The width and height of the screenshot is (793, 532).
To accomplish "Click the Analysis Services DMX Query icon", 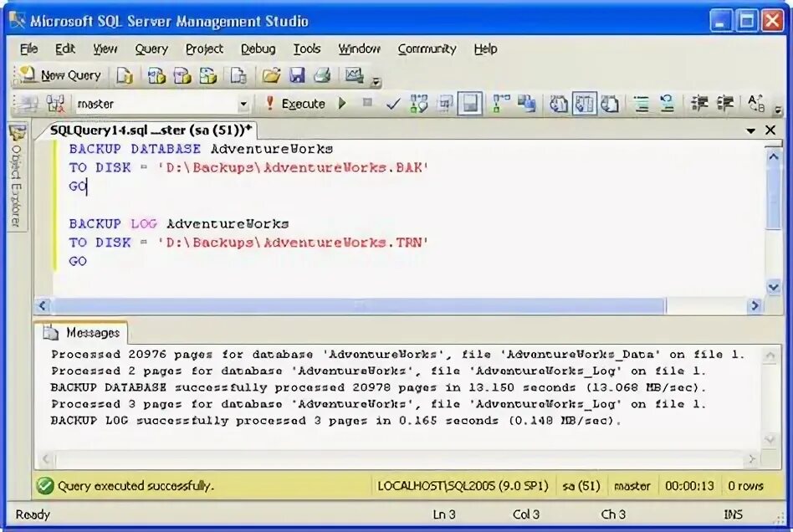I will (182, 75).
